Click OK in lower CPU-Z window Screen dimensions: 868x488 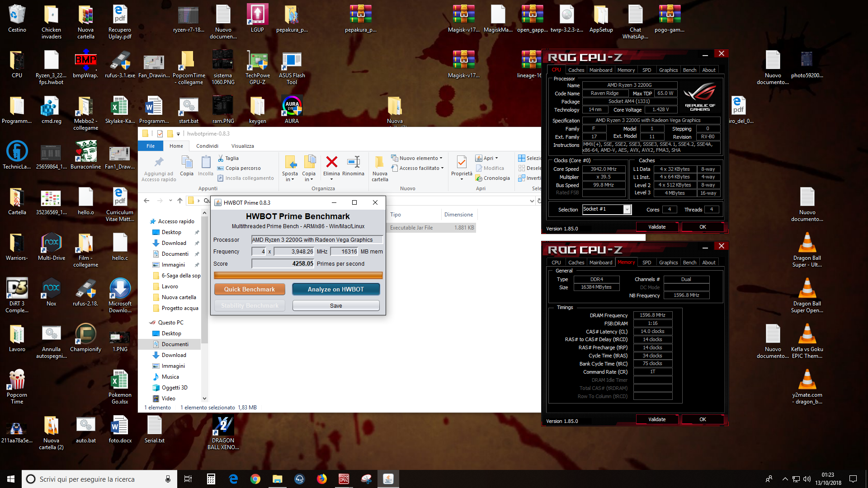[703, 419]
